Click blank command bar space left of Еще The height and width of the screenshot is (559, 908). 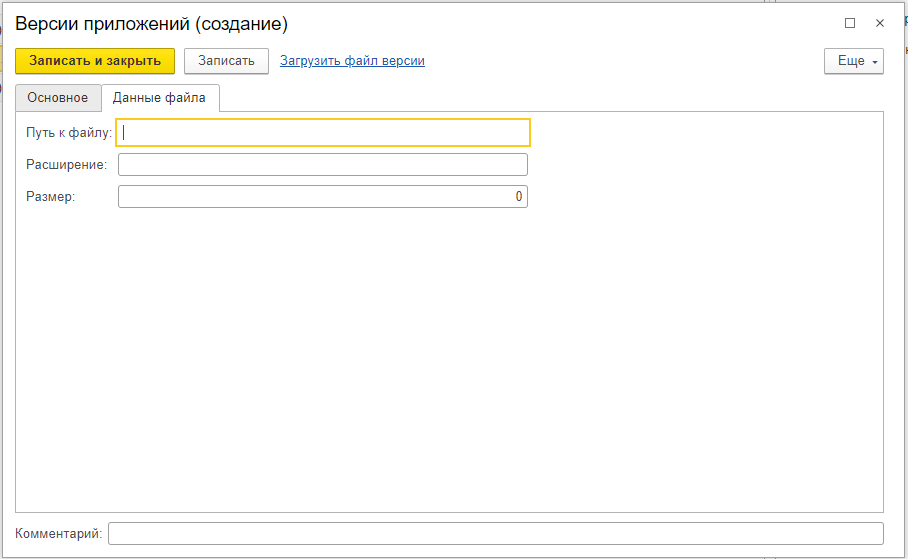(x=624, y=61)
